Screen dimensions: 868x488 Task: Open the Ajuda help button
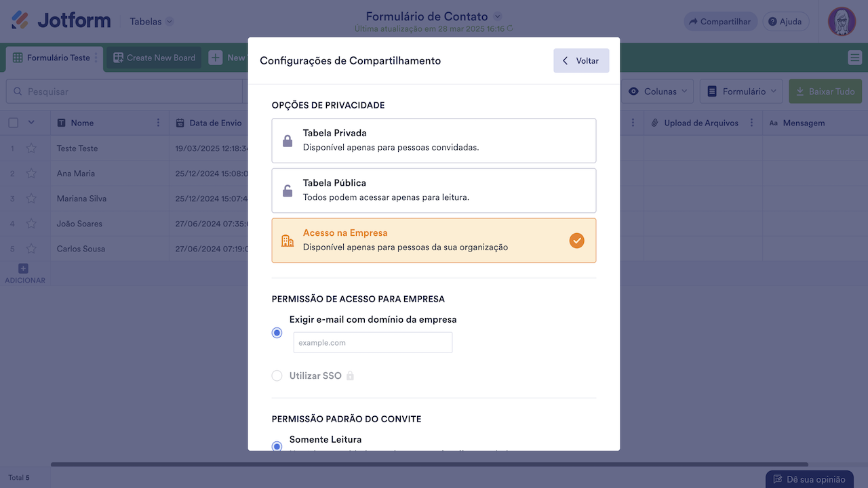[785, 22]
